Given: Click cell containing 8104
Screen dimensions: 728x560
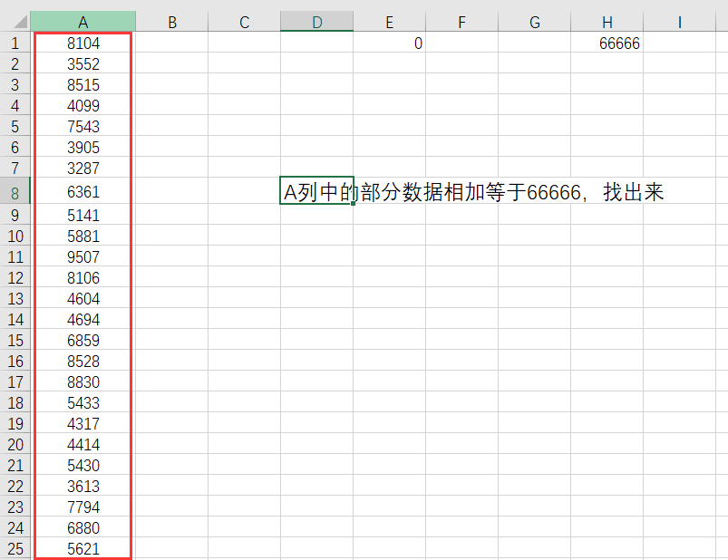Looking at the screenshot, I should pos(83,43).
